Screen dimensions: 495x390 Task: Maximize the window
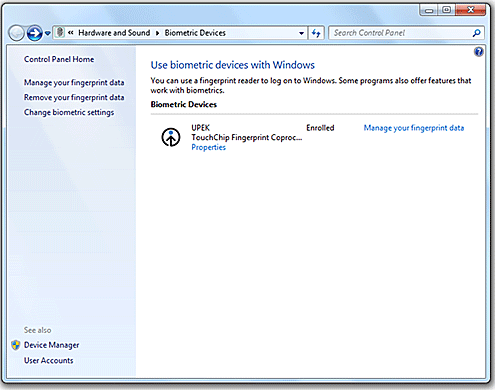pyautogui.click(x=447, y=10)
